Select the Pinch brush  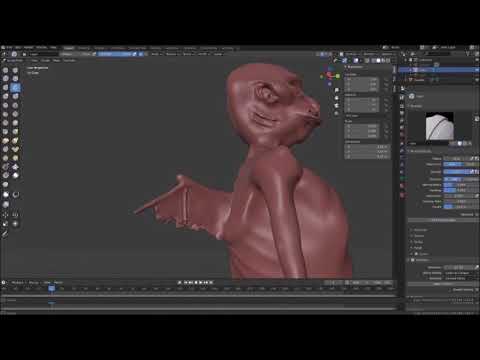(6, 132)
